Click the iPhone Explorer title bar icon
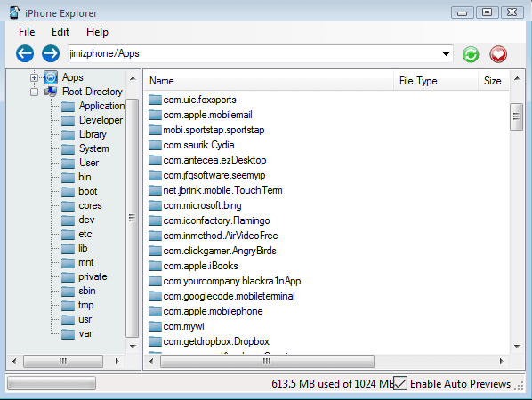 pos(14,12)
